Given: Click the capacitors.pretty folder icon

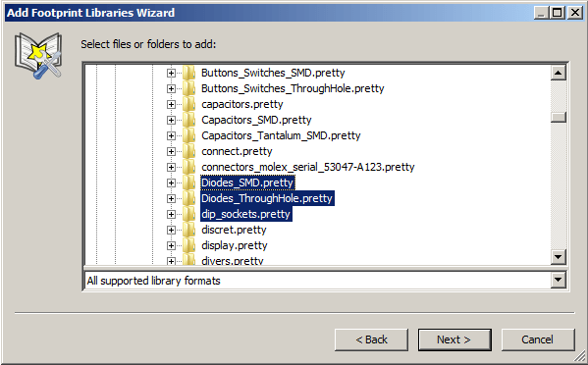Looking at the screenshot, I should pyautogui.click(x=189, y=104).
